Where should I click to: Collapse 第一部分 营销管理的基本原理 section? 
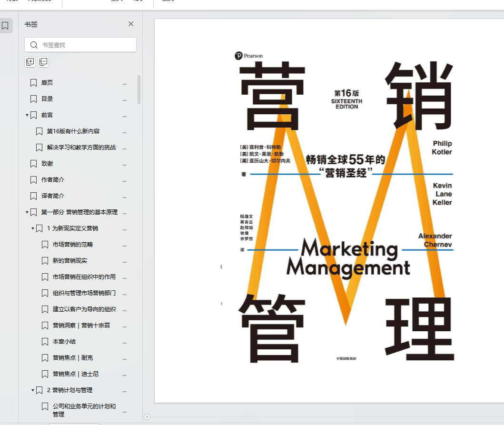coord(27,212)
